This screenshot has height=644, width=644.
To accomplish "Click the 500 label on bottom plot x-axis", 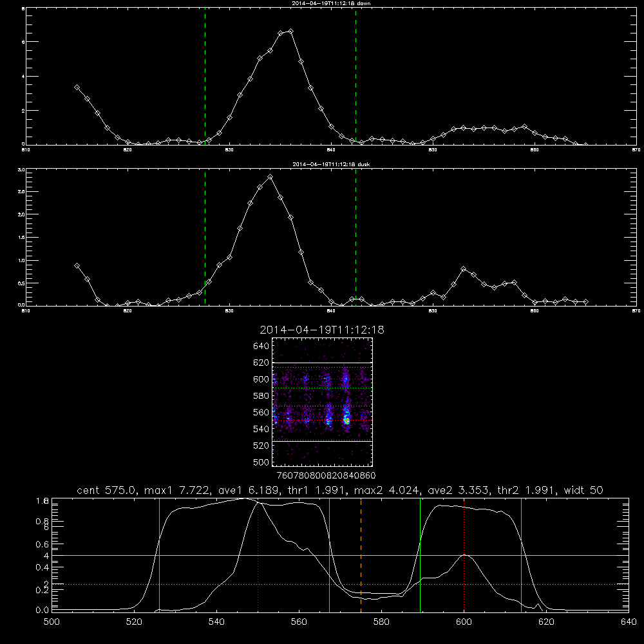I will coord(52,622).
